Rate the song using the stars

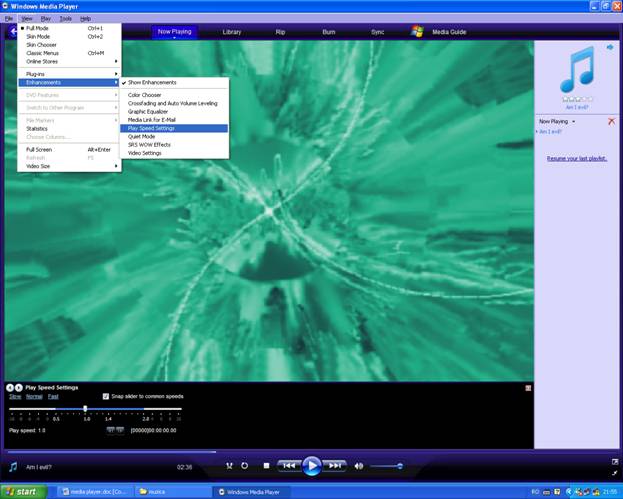577,99
